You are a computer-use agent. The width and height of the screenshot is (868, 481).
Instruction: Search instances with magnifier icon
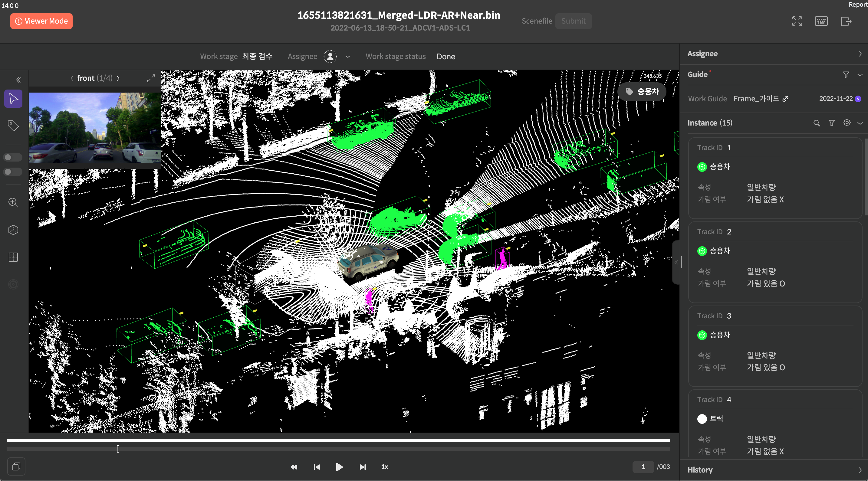point(817,123)
